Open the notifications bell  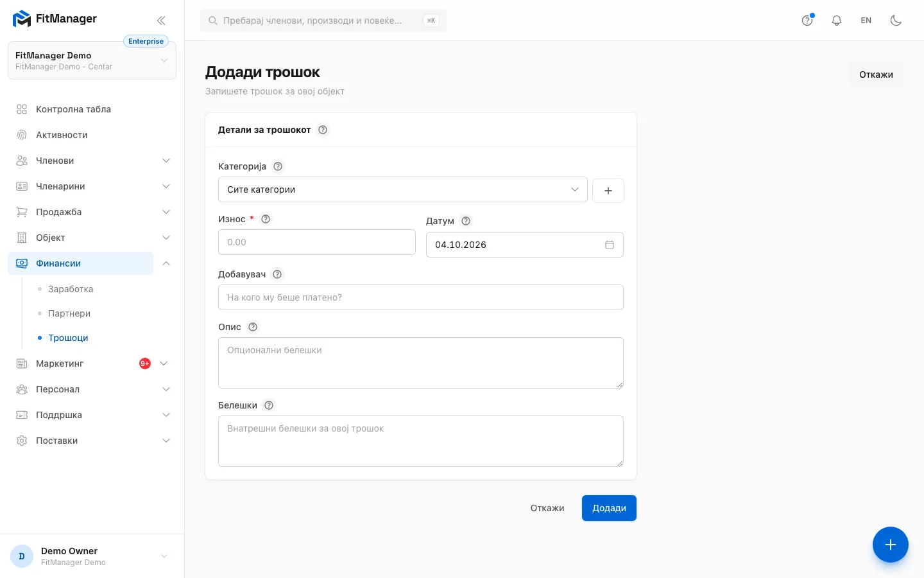[837, 21]
